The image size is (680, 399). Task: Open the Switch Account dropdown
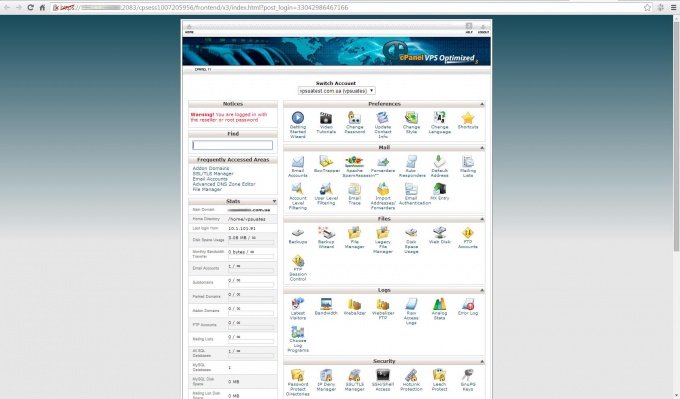point(337,91)
